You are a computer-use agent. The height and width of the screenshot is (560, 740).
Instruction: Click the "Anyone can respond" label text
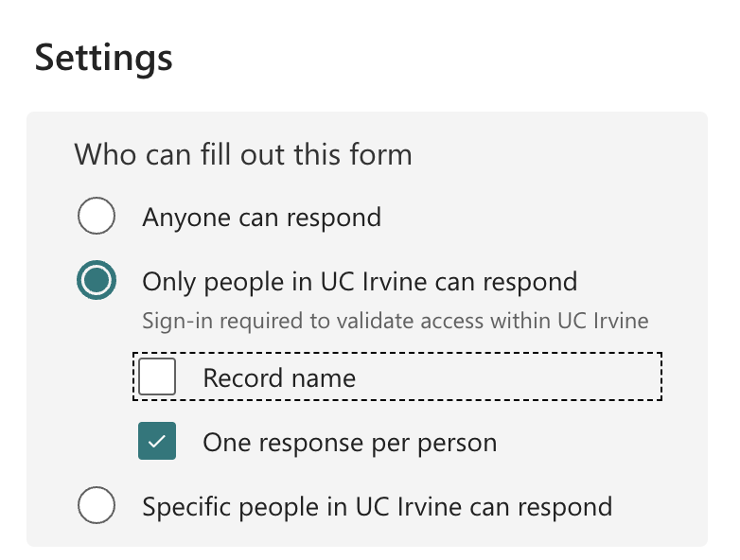point(261,218)
